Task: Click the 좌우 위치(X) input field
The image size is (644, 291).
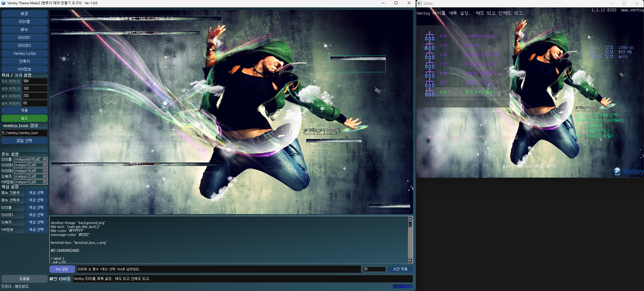Action: (x=35, y=81)
